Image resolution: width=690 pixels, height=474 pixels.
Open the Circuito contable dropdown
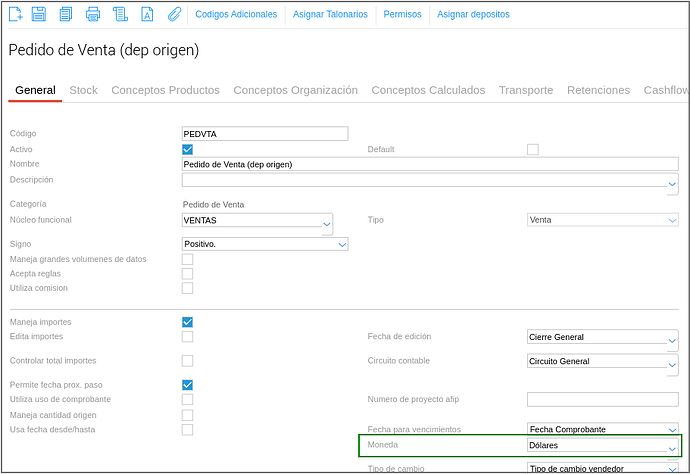point(672,365)
